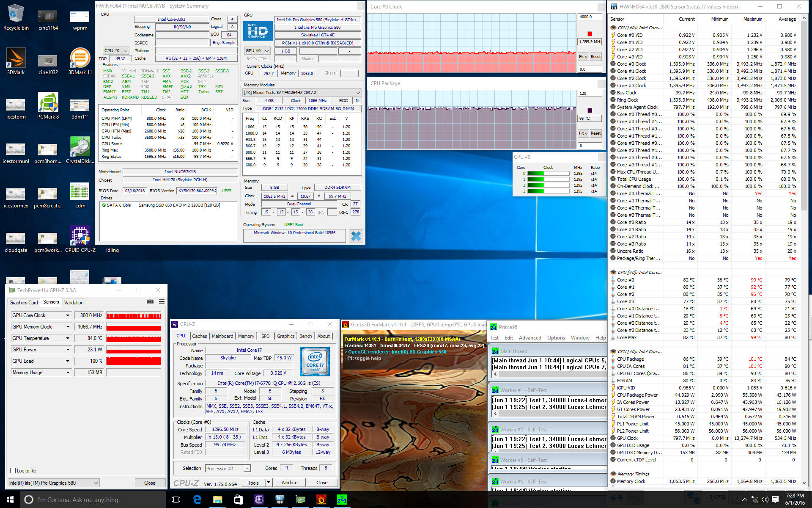Click Fit y on the Core #0 Clock graph
The width and height of the screenshot is (812, 508).
point(583,57)
